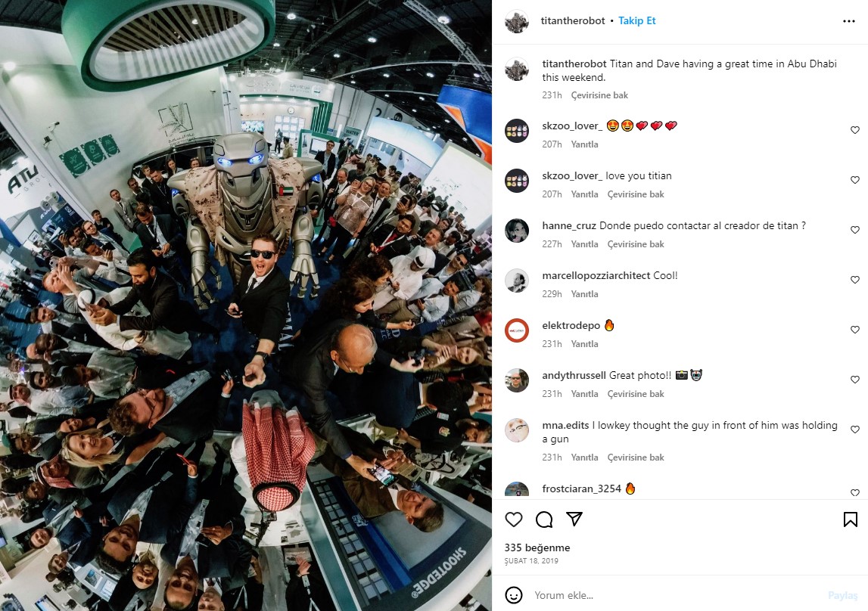Like elektrodepo's fire emoji comment

pyautogui.click(x=854, y=330)
